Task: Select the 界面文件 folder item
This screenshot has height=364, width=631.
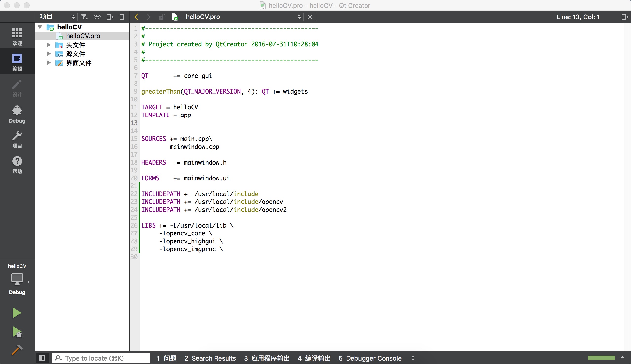Action: [x=79, y=63]
